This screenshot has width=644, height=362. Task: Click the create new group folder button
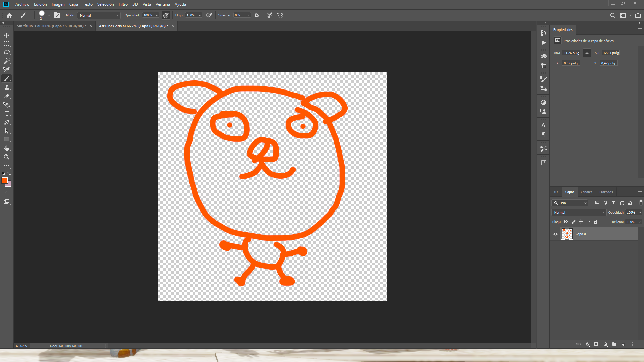point(614,344)
